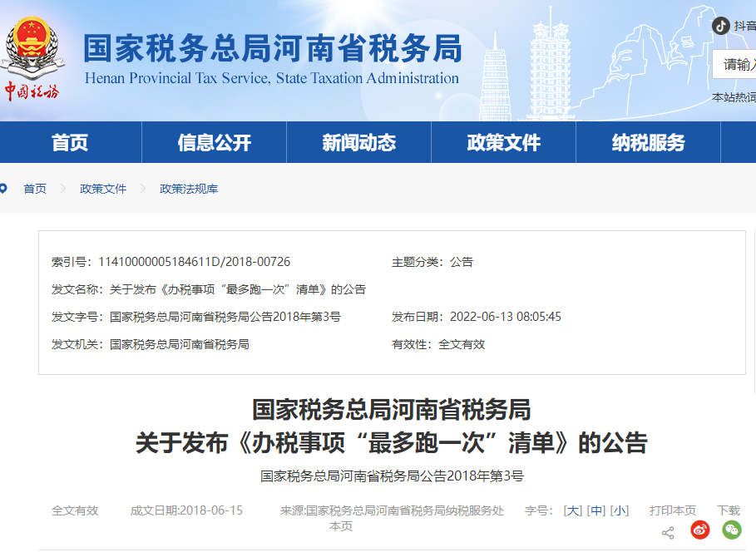Share the announcement via the Weibo icon
The width and height of the screenshot is (756, 552).
tap(699, 530)
